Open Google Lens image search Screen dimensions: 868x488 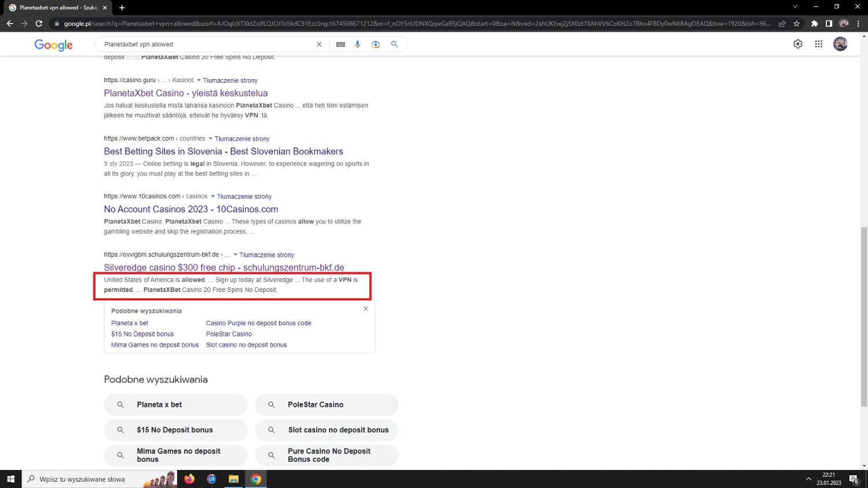click(376, 45)
